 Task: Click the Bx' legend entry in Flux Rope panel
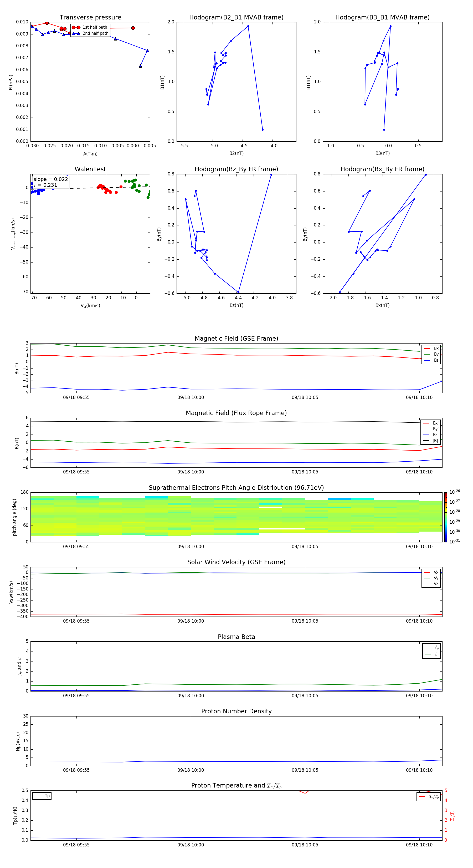(x=431, y=423)
